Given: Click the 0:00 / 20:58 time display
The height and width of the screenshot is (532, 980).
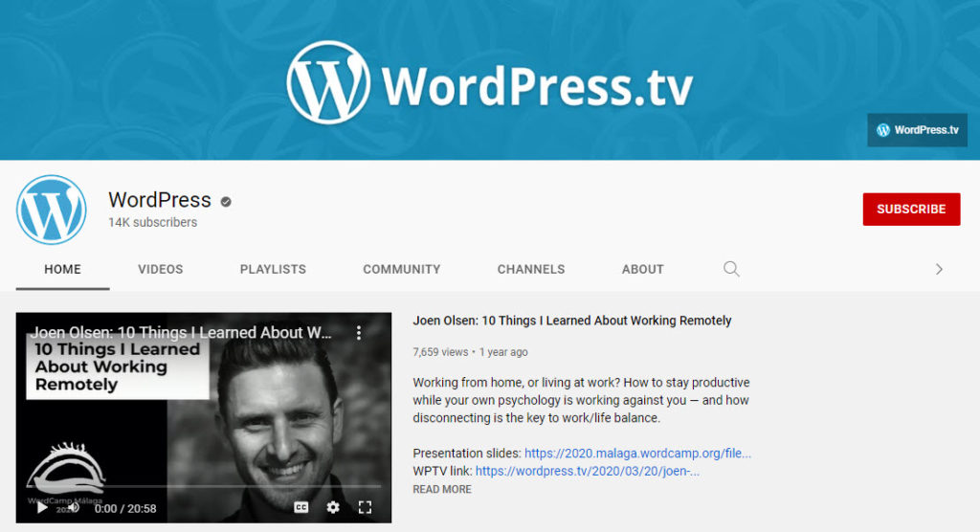Looking at the screenshot, I should coord(125,508).
